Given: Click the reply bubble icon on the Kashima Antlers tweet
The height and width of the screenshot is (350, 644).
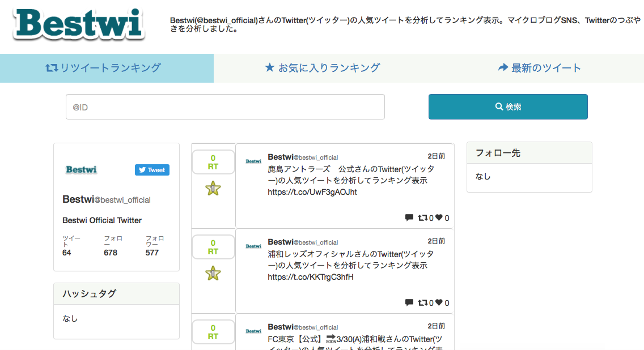Looking at the screenshot, I should pyautogui.click(x=409, y=217).
